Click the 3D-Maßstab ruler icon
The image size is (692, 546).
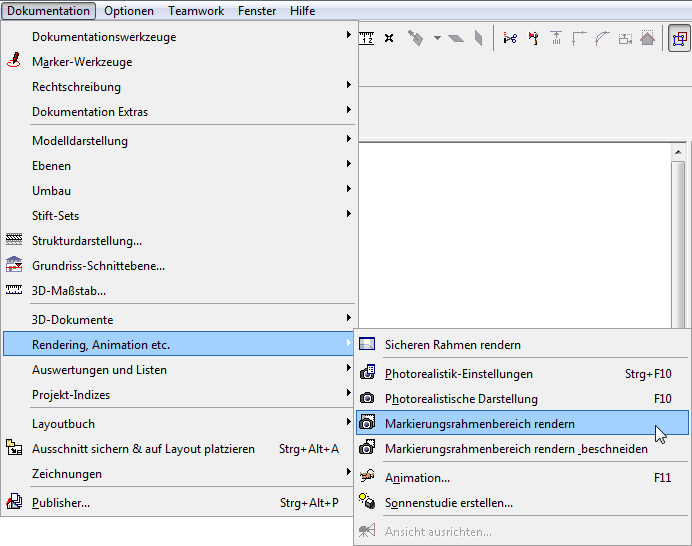pyautogui.click(x=14, y=290)
